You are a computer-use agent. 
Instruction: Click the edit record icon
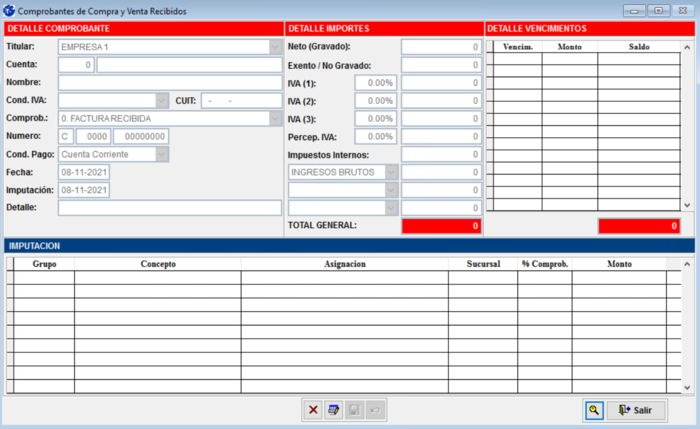(334, 410)
